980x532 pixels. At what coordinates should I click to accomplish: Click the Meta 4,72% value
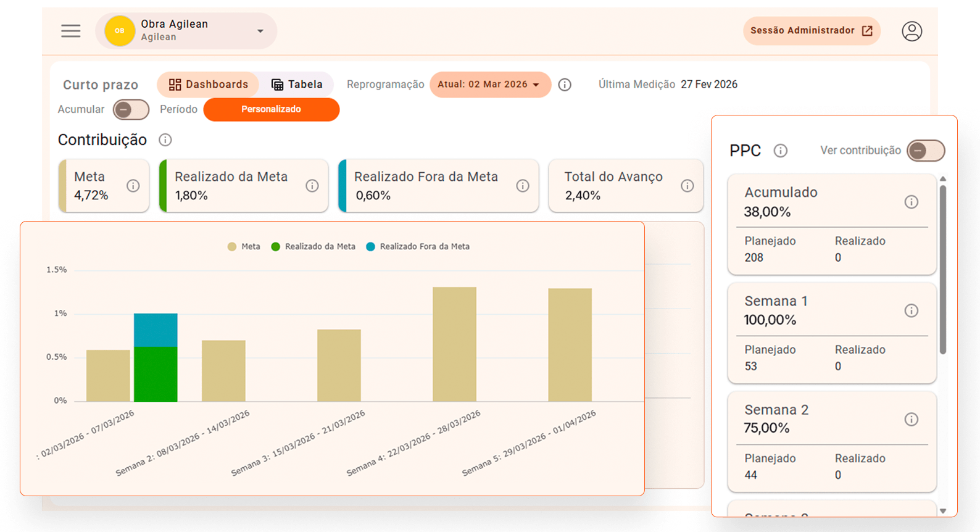pyautogui.click(x=91, y=196)
